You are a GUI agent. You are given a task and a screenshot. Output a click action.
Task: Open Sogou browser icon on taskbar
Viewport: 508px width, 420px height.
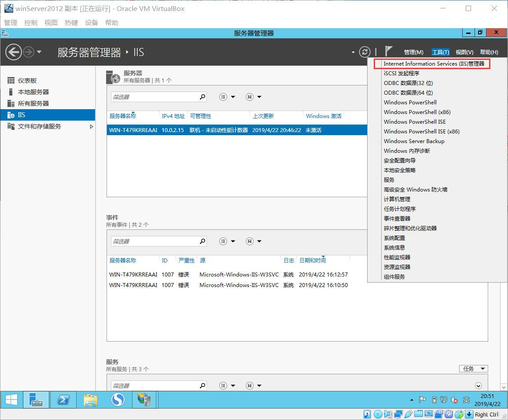tap(118, 399)
